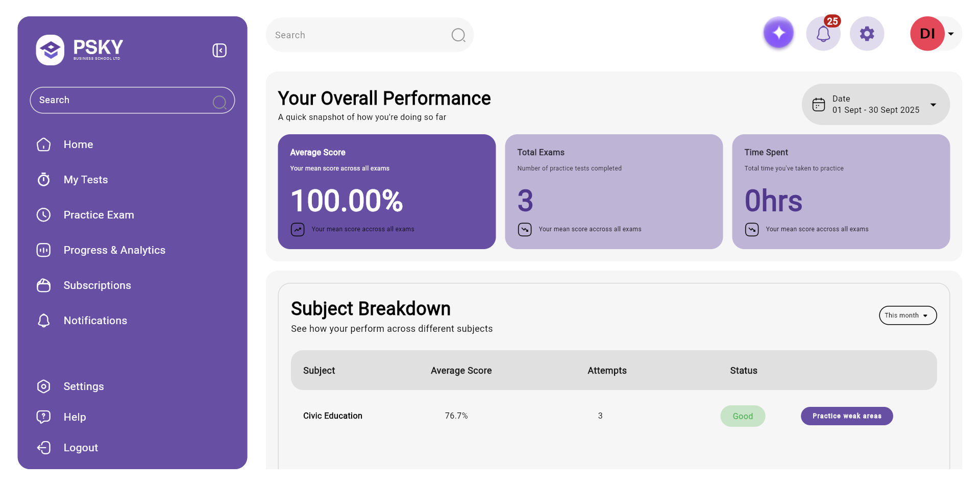980x486 pixels.
Task: Collapse the sidebar panel icon
Action: click(x=219, y=50)
